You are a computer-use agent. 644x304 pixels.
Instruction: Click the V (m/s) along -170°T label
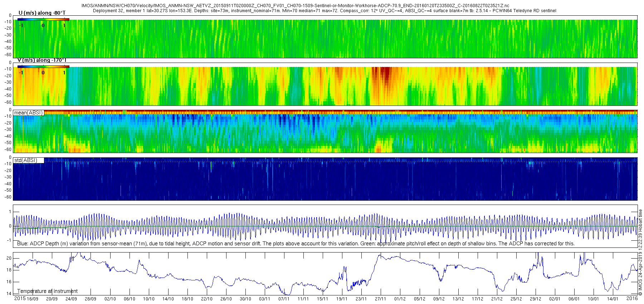click(x=42, y=60)
